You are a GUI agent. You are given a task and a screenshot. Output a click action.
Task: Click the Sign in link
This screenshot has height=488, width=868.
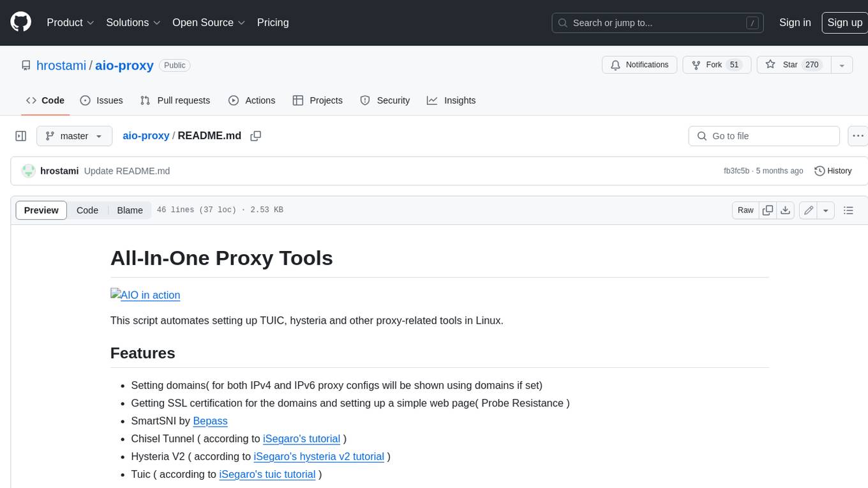tap(795, 22)
